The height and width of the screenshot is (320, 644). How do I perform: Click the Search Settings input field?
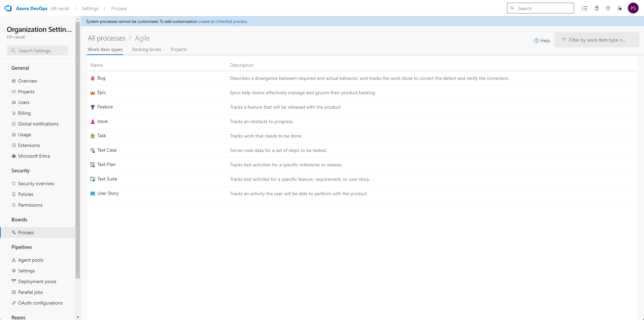coord(37,50)
